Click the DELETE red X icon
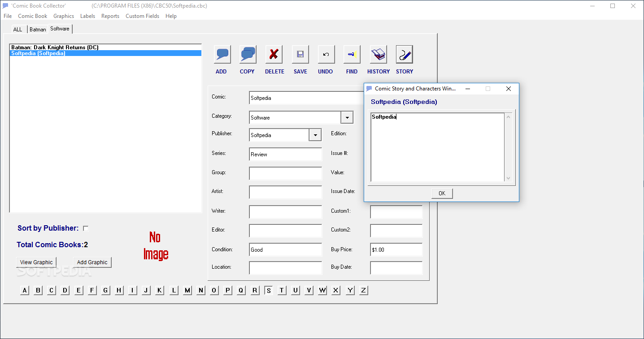Screen dimensions: 644x339 274,54
